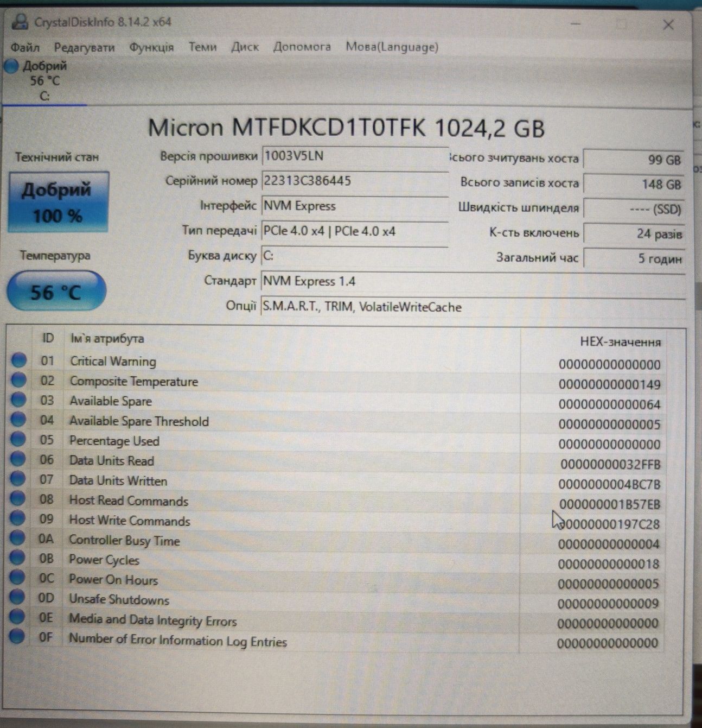Open the Редагувати menu

coord(84,47)
